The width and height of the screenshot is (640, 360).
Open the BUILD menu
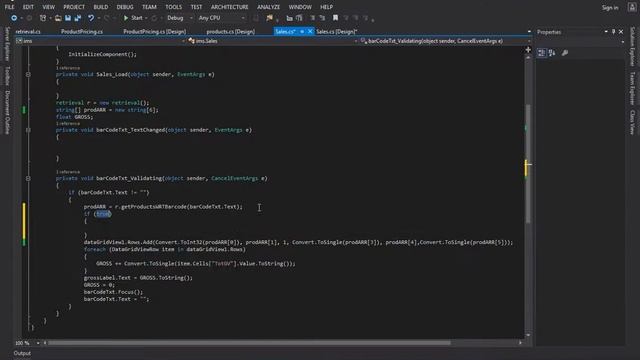(x=101, y=7)
